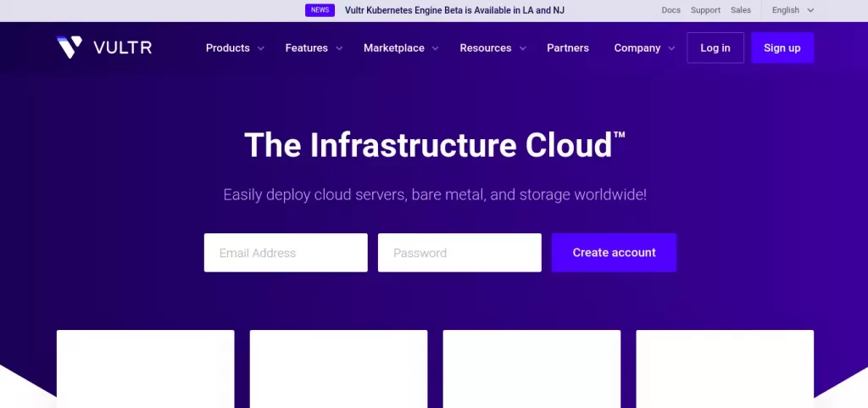Expand the chevron beside Resources
Viewport: 868px width, 408px height.
(x=522, y=48)
